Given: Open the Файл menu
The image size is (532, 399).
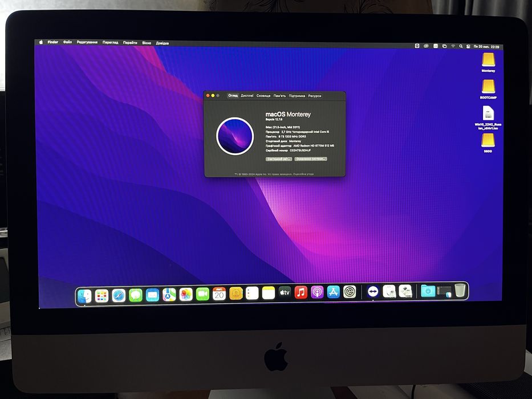Looking at the screenshot, I should pos(67,42).
